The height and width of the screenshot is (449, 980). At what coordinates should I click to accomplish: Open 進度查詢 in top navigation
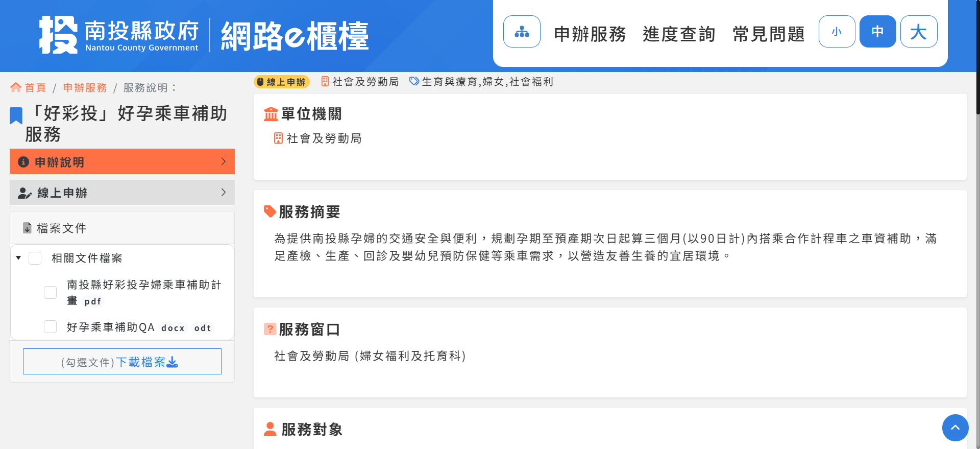point(679,34)
